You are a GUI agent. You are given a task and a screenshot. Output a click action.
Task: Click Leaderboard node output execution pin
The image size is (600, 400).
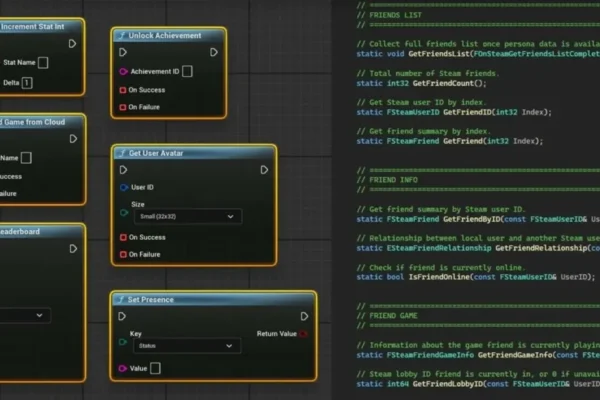73,249
